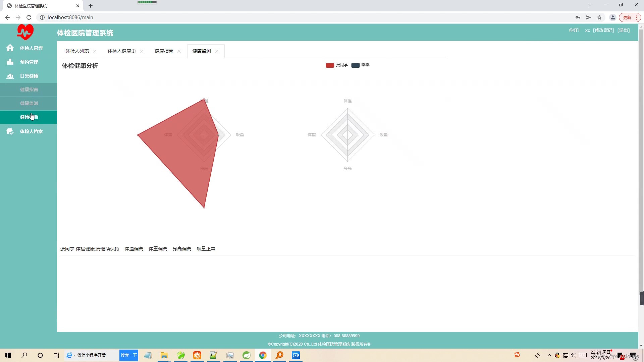The image size is (644, 362).
Task: Open 体检人管理 via the home icon
Action: point(10,48)
